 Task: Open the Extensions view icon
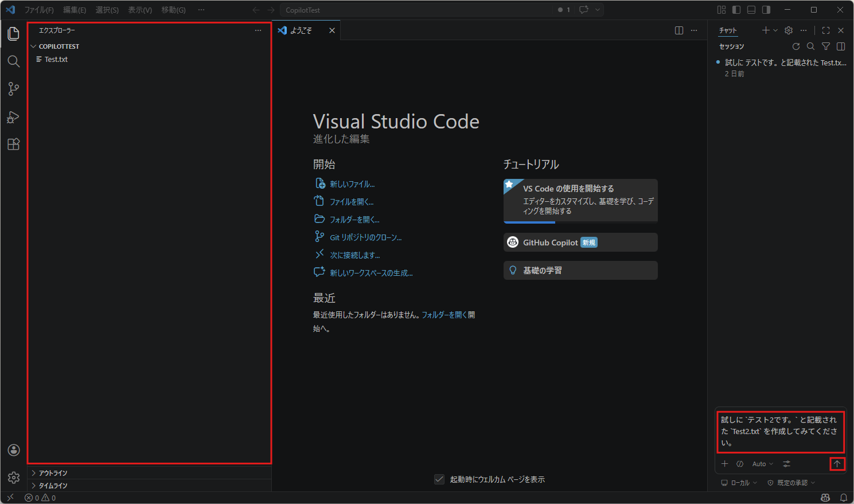pyautogui.click(x=14, y=144)
